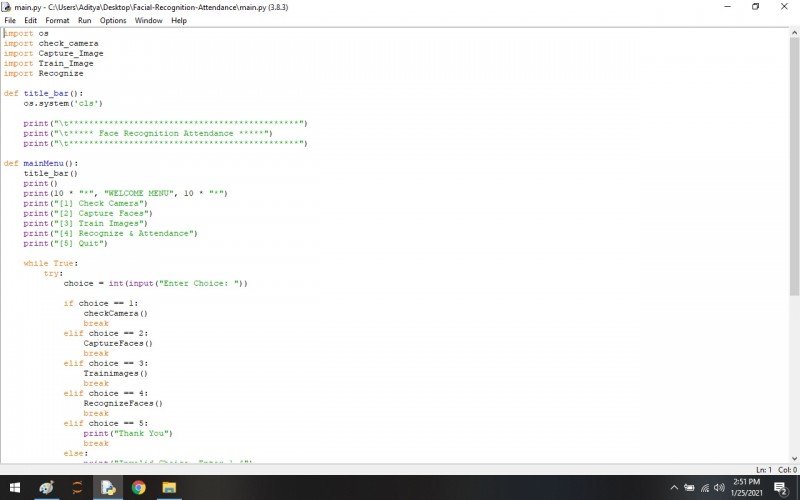
Task: Click the 'import Capture_Image' line
Action: [x=54, y=53]
